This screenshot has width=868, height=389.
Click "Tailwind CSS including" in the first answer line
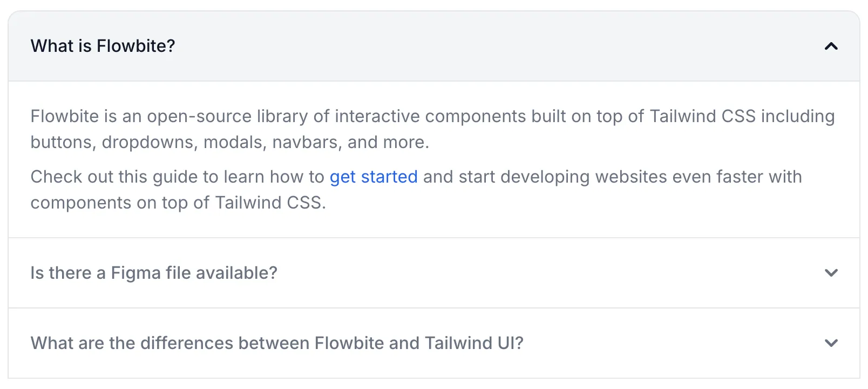(742, 116)
